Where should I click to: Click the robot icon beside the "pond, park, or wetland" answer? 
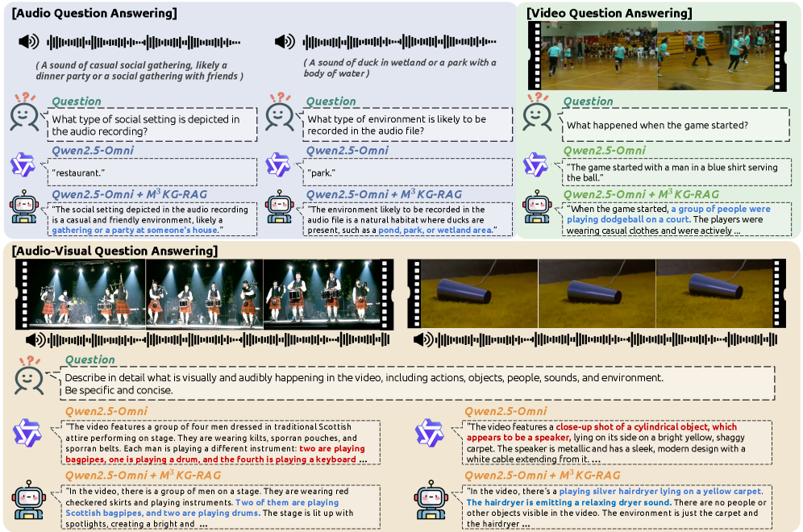click(279, 207)
